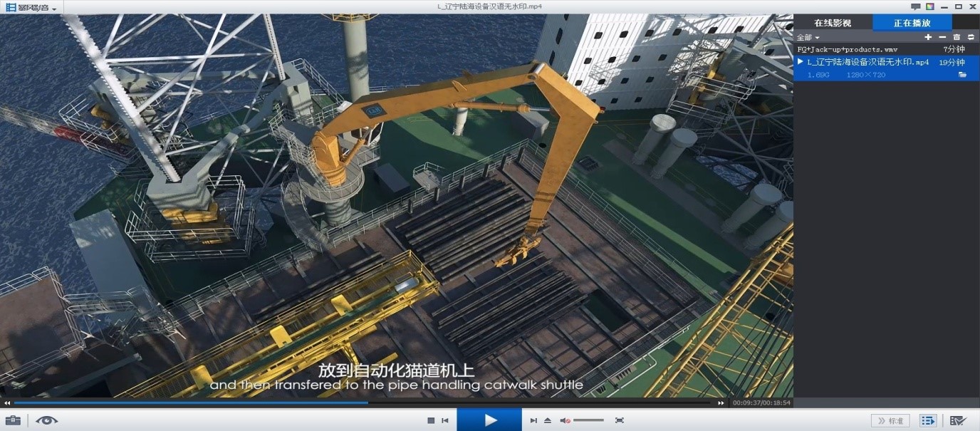Image resolution: width=980 pixels, height=431 pixels.
Task: Change the playlist loop mode icon
Action: tap(970, 37)
